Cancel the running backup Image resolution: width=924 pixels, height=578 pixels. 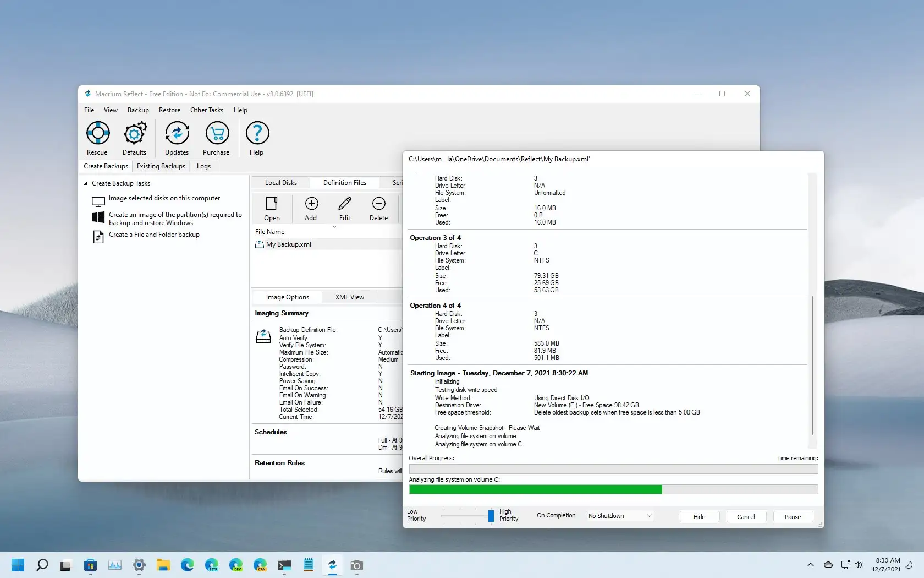pyautogui.click(x=746, y=517)
